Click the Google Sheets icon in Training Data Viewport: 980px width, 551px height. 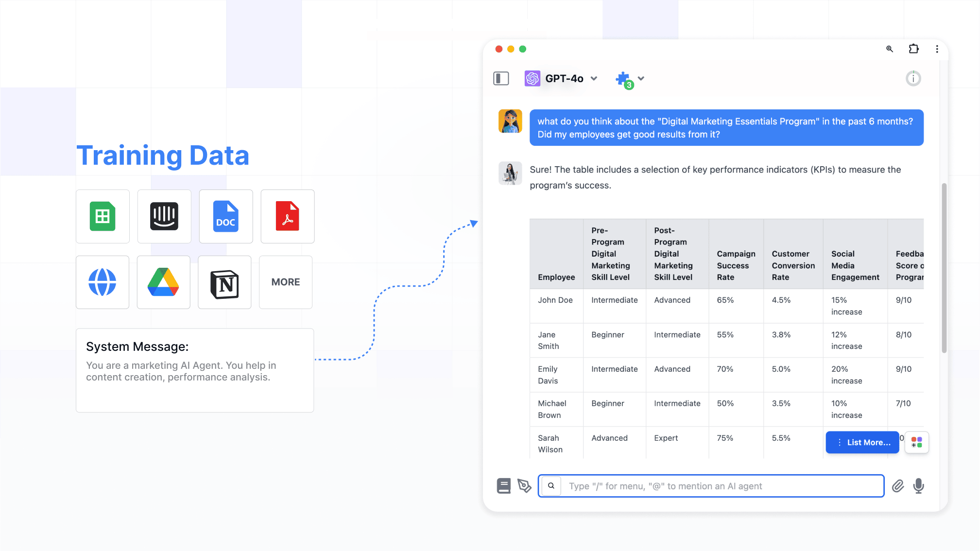103,216
